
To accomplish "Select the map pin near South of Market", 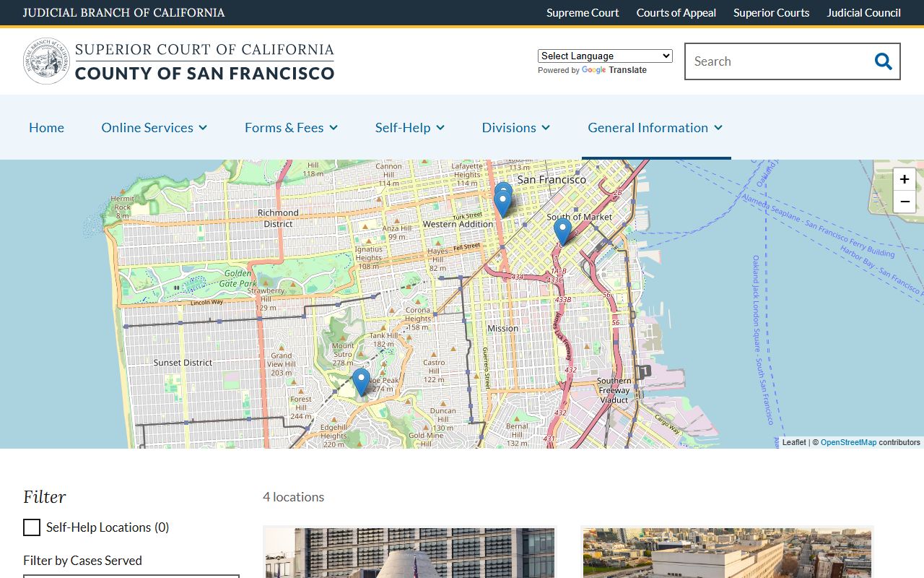I will pos(562,232).
